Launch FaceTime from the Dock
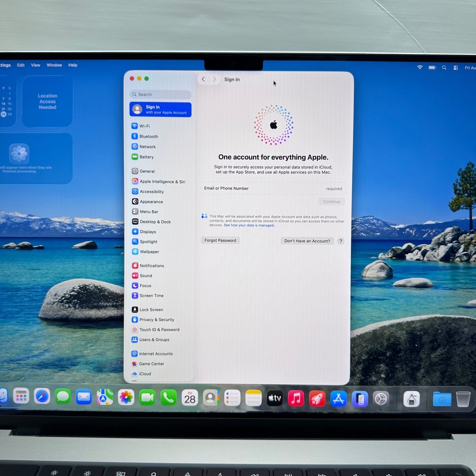This screenshot has width=476, height=476. 147,397
